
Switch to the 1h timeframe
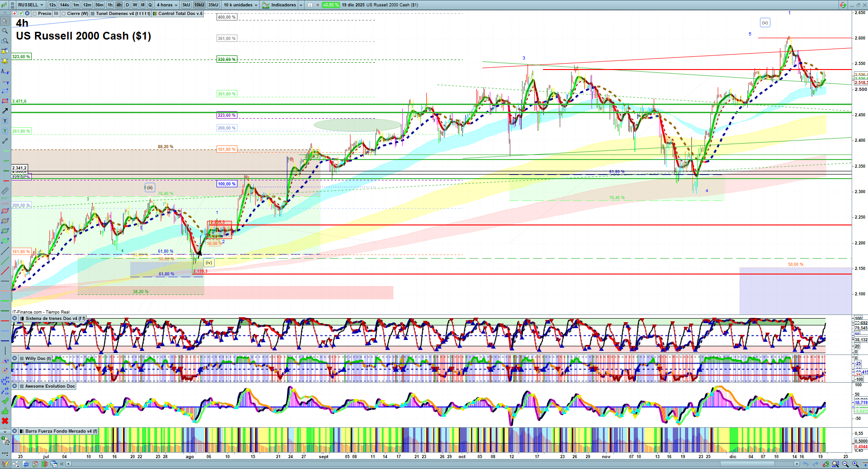[x=110, y=5]
